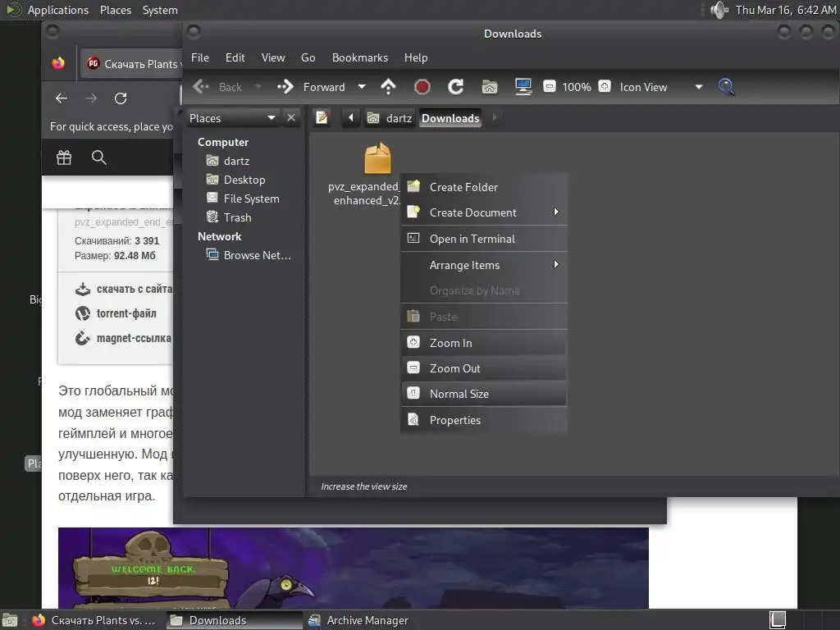
Task: Zoom out using the toolbar minus icon
Action: pyautogui.click(x=549, y=86)
